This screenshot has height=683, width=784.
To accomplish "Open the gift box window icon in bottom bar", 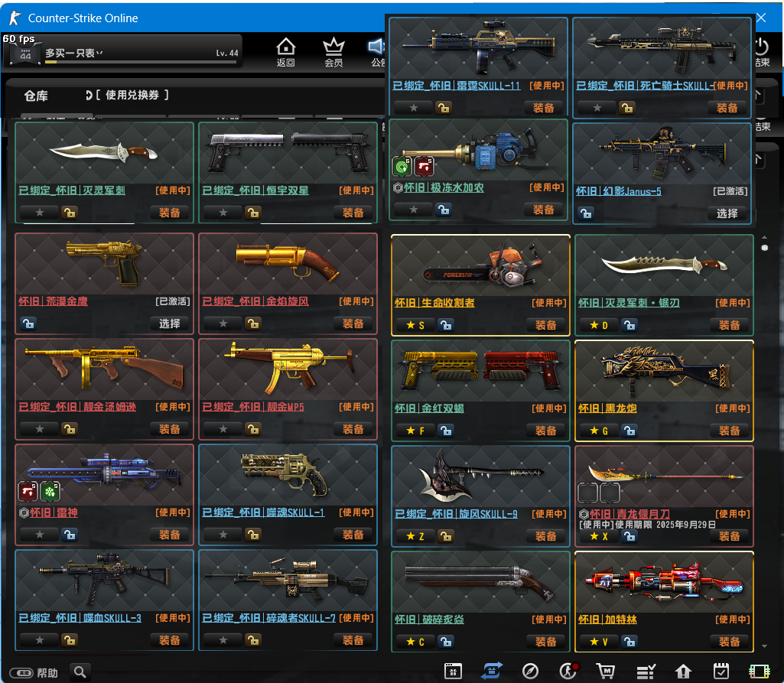I will click(453, 671).
